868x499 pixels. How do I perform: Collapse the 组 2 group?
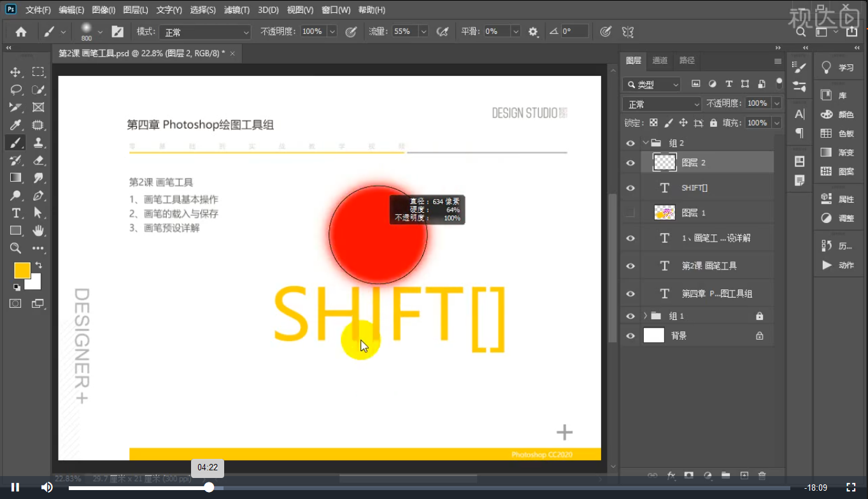click(646, 143)
